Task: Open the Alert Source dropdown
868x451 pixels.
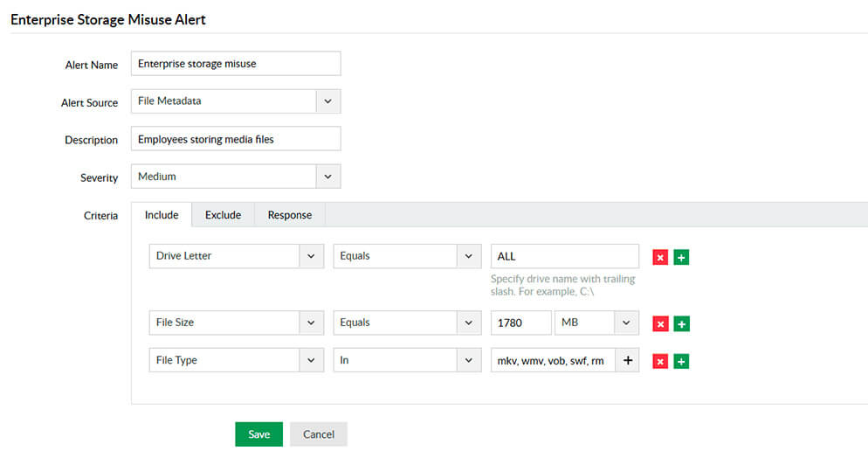Action: point(327,101)
